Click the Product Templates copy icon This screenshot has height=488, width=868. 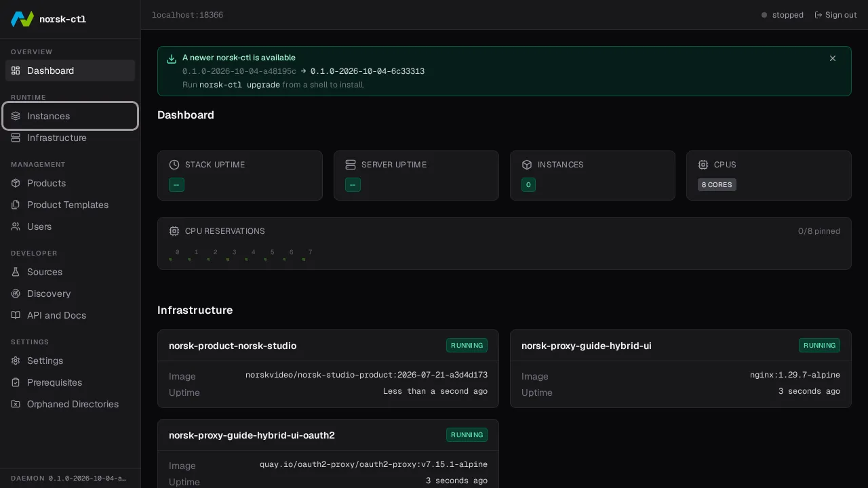click(x=16, y=205)
